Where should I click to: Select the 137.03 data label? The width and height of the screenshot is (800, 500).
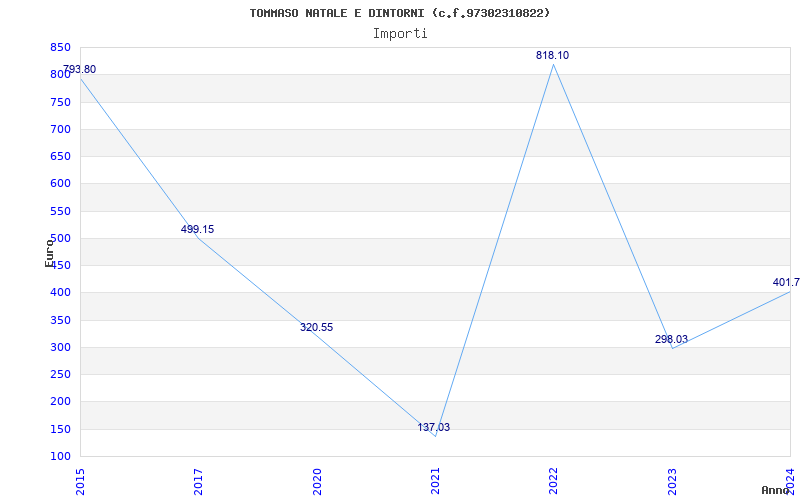click(x=434, y=428)
